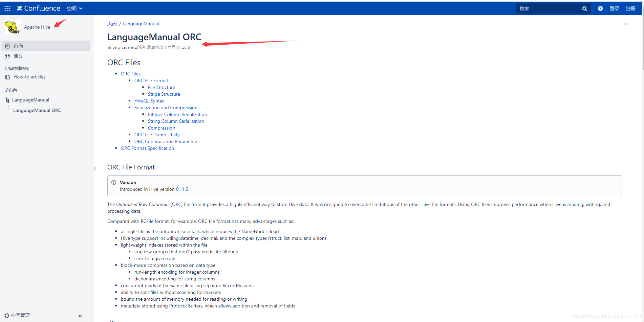Image resolution: width=644 pixels, height=322 pixels.
Task: Jump to ORC File Dump Utility
Action: 157,135
